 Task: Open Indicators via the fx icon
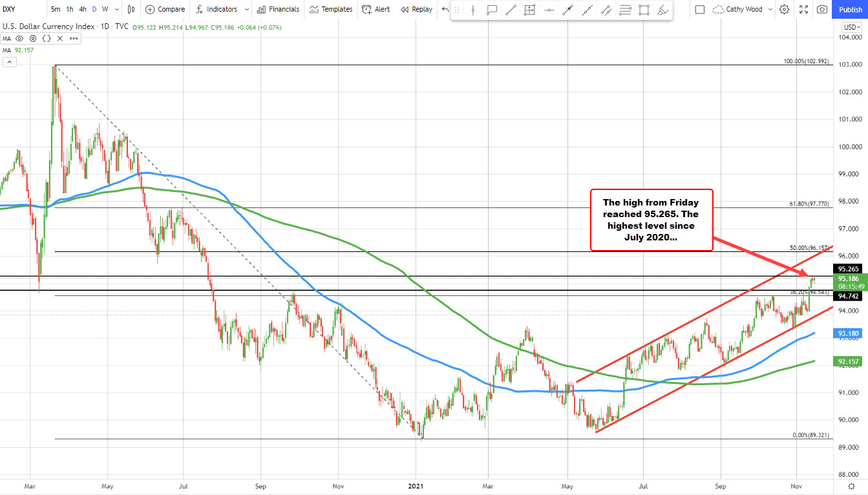[x=200, y=9]
